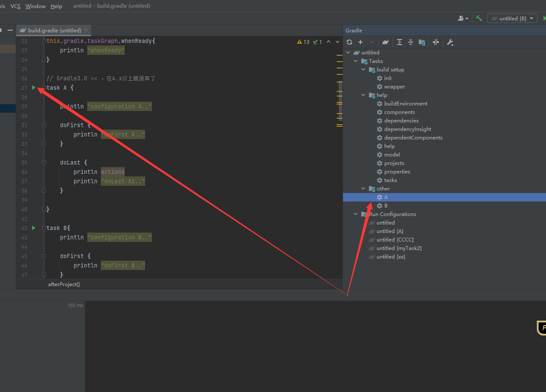This screenshot has height=392, width=546.
Task: Click the Gradle panel title
Action: (354, 30)
